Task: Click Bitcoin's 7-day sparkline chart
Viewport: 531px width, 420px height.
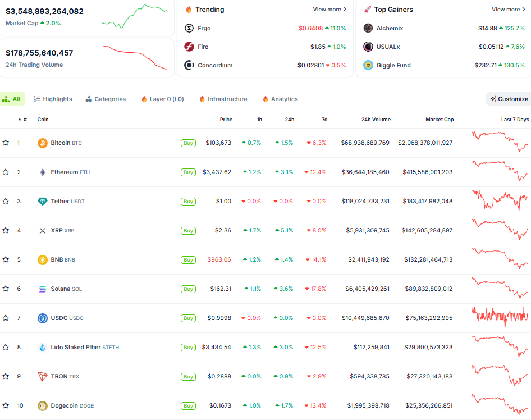Action: point(500,143)
